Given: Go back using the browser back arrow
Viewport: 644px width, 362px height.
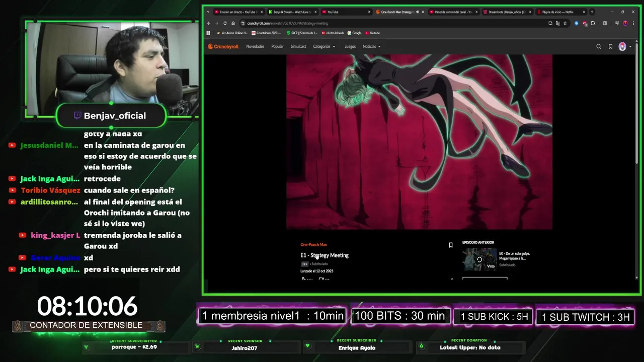Looking at the screenshot, I should (x=209, y=23).
